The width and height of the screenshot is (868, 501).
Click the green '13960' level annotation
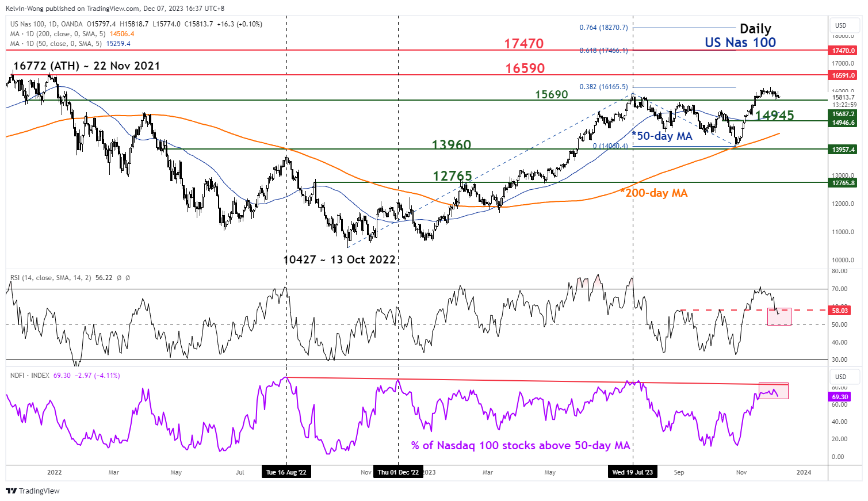click(x=452, y=145)
